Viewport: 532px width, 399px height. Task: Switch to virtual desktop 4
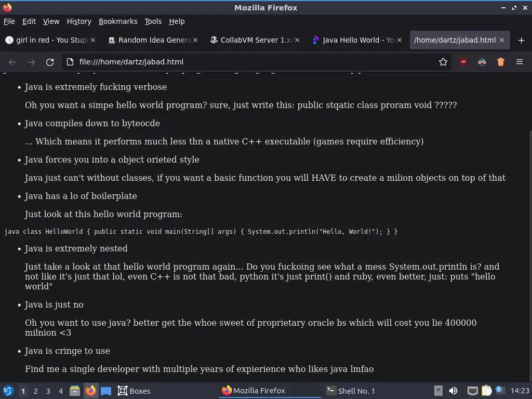(x=61, y=391)
